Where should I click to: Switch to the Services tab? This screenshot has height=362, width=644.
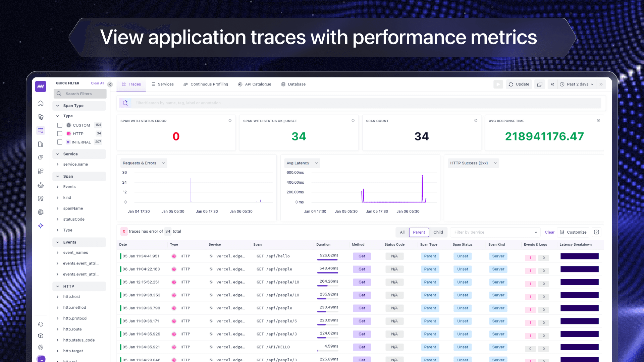tap(162, 84)
